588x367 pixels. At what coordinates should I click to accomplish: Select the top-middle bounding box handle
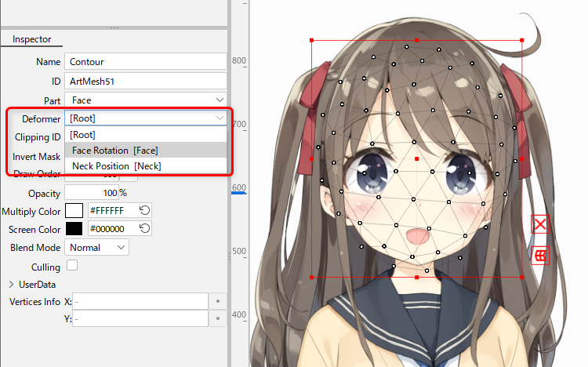tap(416, 40)
